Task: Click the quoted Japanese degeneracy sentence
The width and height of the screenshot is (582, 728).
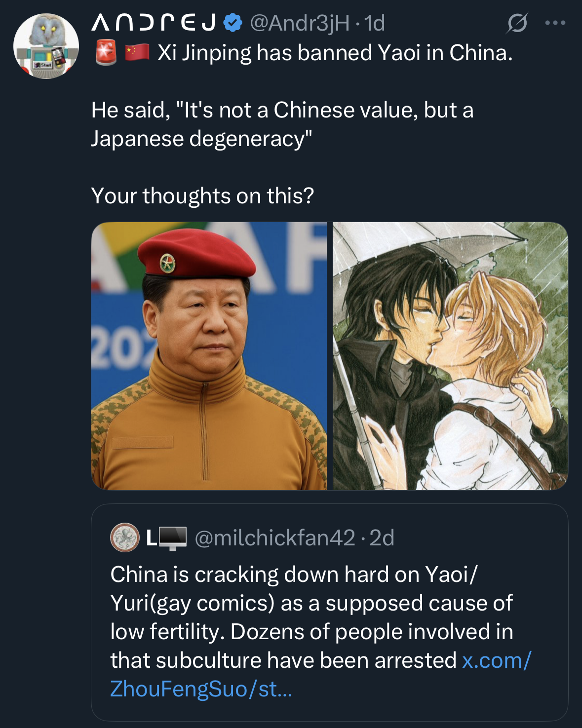Action: click(282, 124)
